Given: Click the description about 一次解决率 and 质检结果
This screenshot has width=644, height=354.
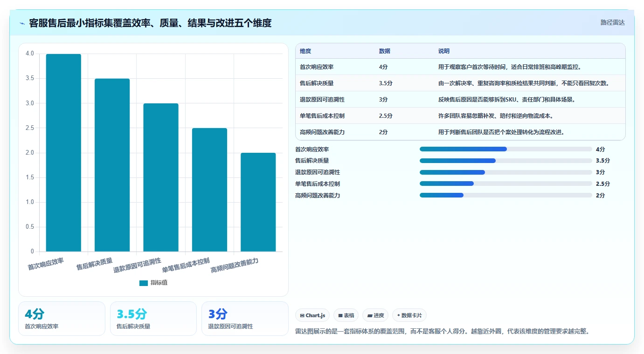Looking at the screenshot, I should [x=524, y=83].
